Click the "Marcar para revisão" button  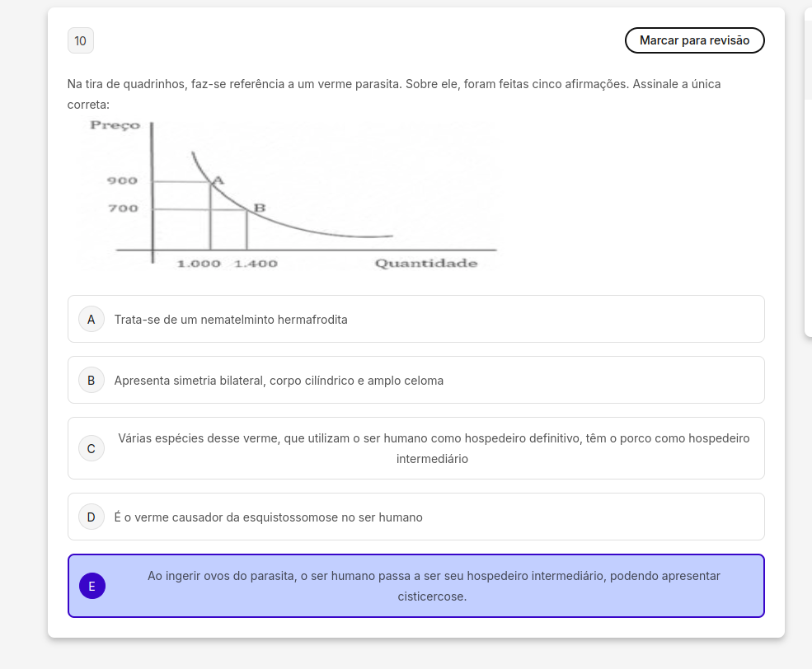coord(694,40)
